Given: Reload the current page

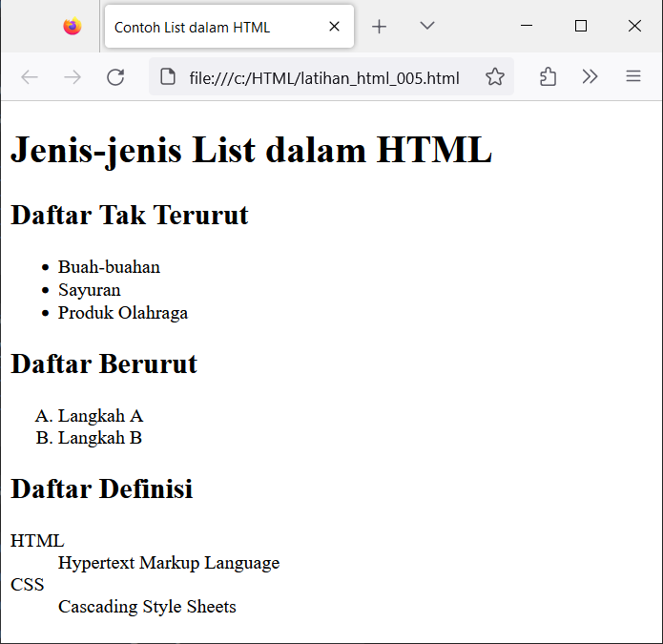Looking at the screenshot, I should (x=115, y=77).
